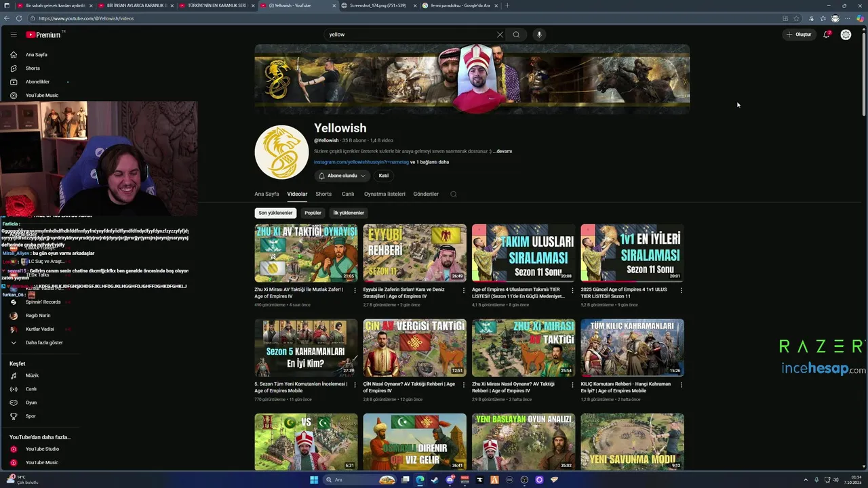Click the Katıl join button
Image resolution: width=868 pixels, height=488 pixels.
click(384, 176)
